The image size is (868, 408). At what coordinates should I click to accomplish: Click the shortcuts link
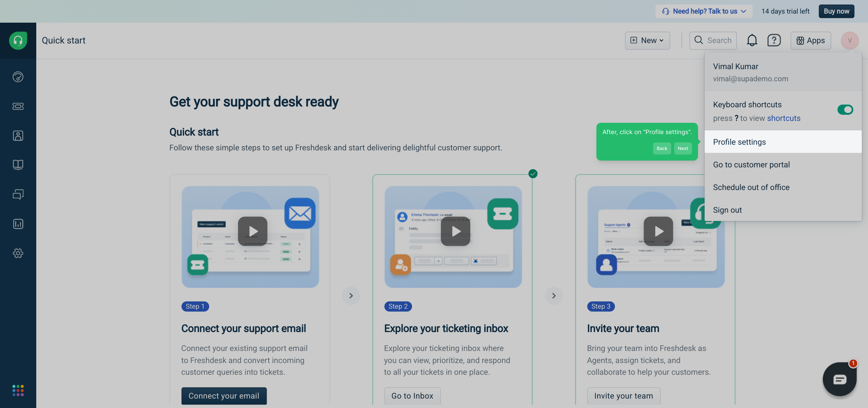pyautogui.click(x=783, y=118)
